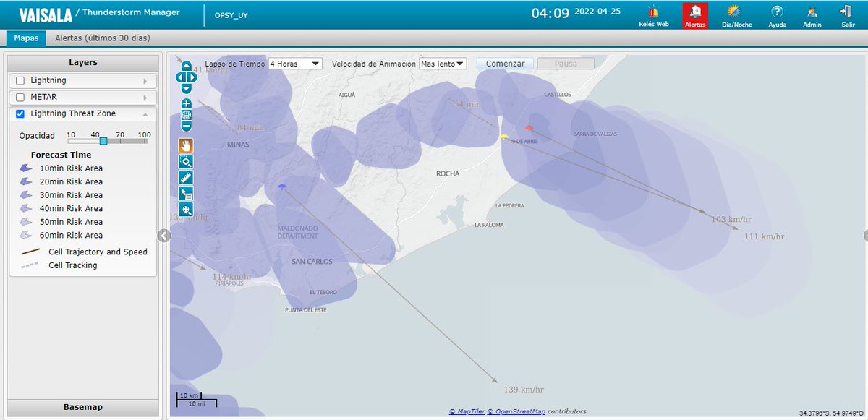Click the blue storm cell marker near Minas
This screenshot has height=420, width=868.
(282, 187)
